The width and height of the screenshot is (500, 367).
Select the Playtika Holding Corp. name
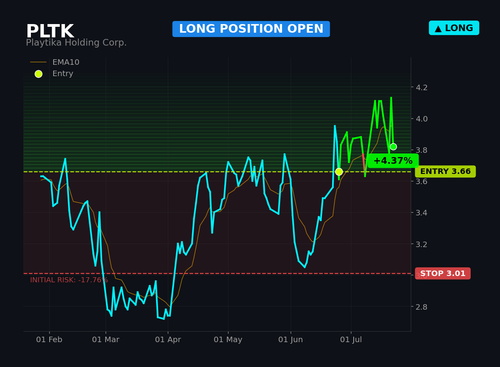click(x=76, y=43)
